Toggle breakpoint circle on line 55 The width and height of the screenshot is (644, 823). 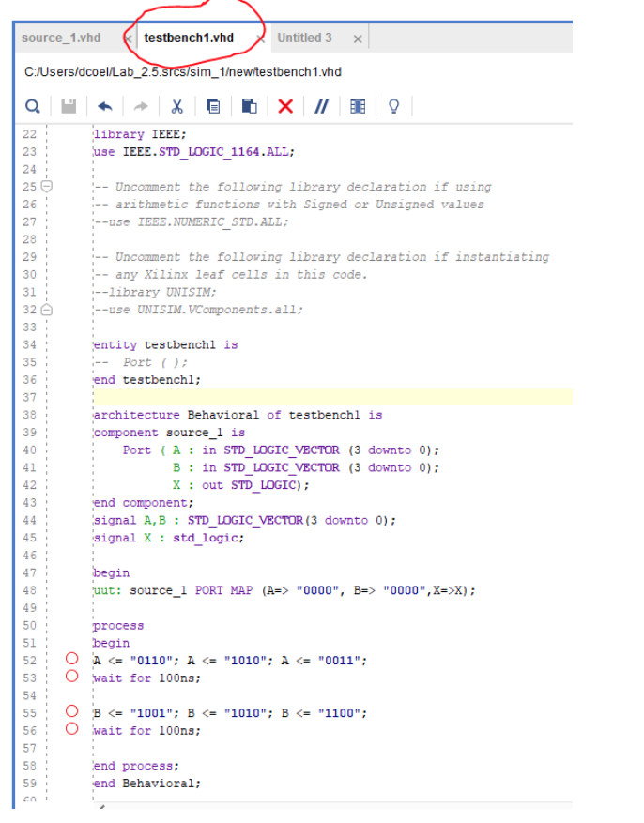click(72, 710)
